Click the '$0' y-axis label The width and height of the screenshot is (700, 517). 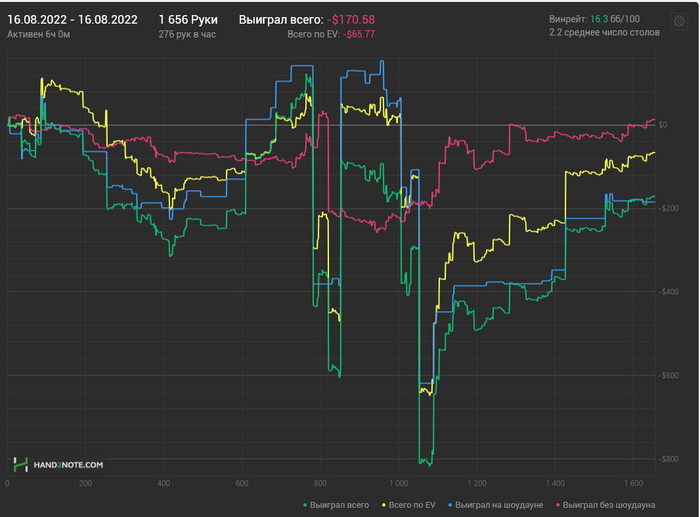663,125
